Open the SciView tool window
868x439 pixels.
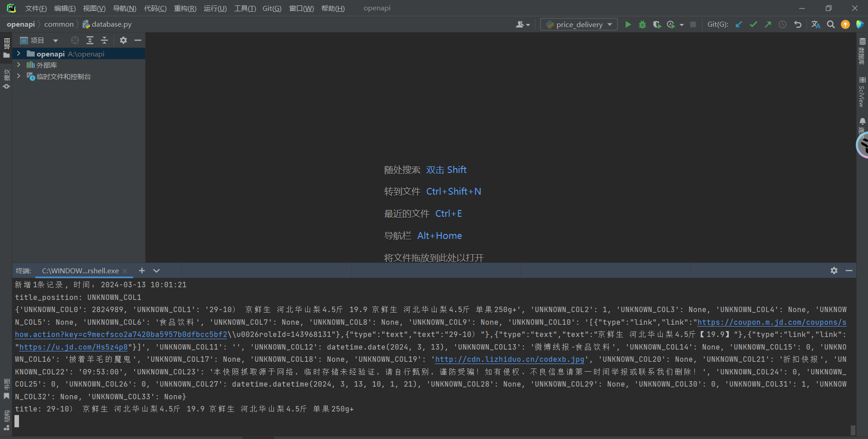tap(862, 92)
